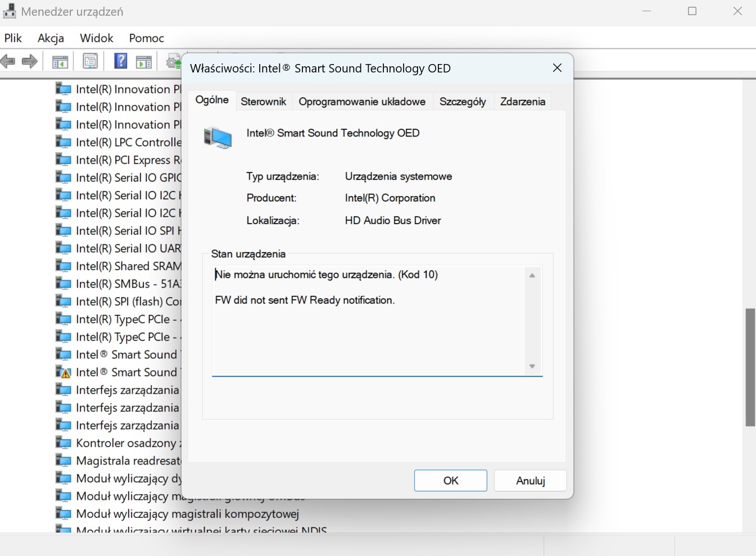Click the 'Urządzenia systemowe' device type value
This screenshot has width=756, height=556.
pyautogui.click(x=399, y=176)
